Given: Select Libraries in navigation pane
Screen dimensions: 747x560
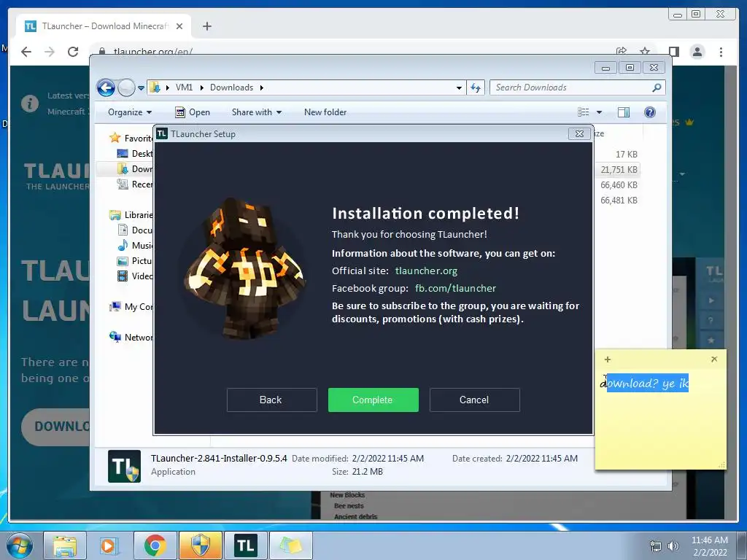Looking at the screenshot, I should (131, 215).
